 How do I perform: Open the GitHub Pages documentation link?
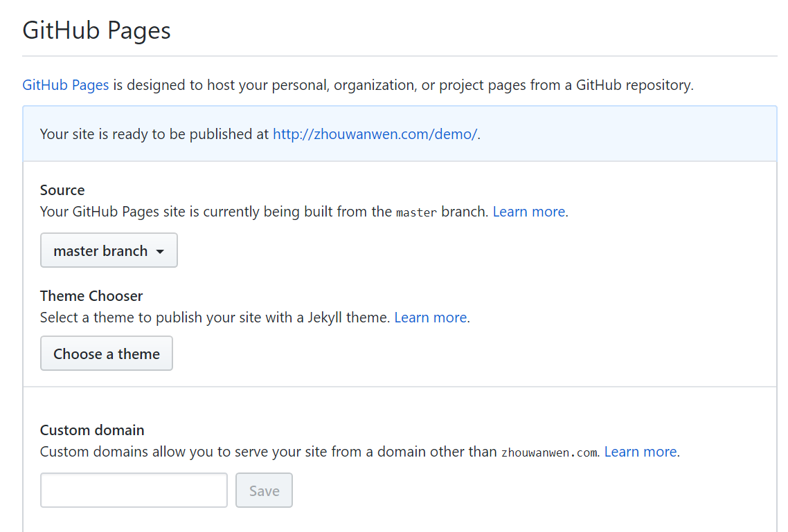point(66,86)
